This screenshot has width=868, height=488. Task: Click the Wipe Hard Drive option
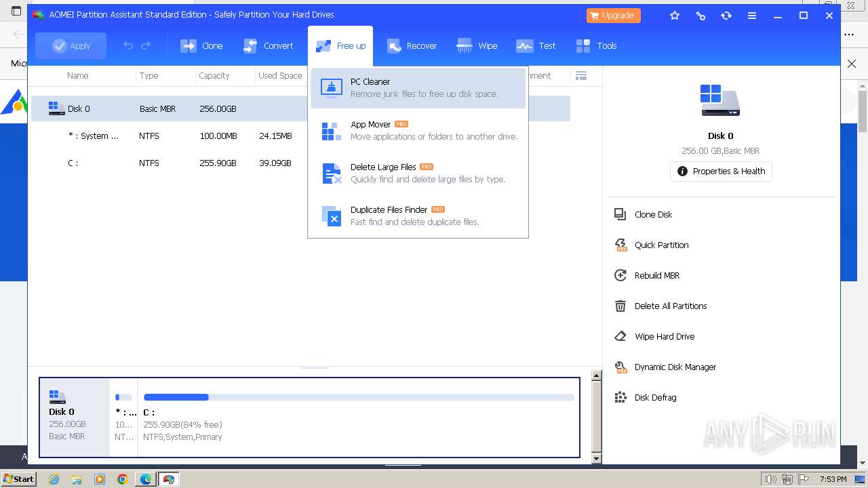point(665,336)
